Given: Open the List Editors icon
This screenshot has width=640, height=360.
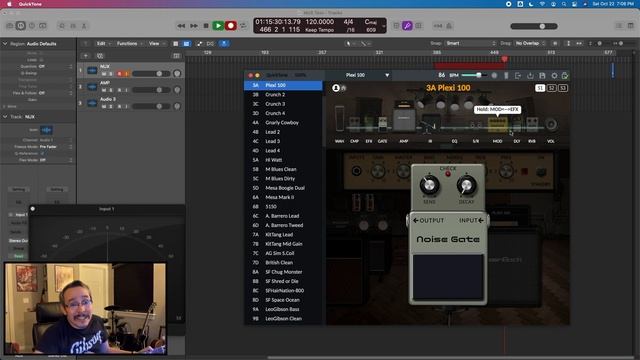Looking at the screenshot, I should coord(619,26).
